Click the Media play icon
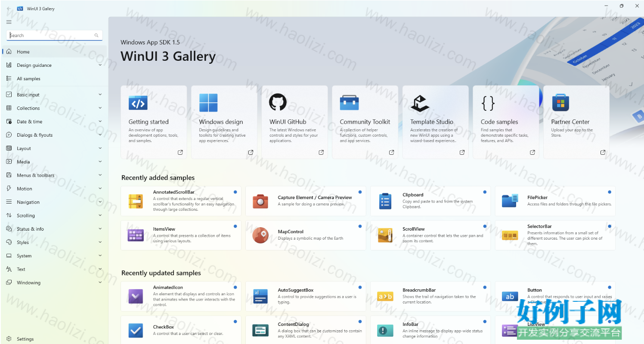 coord(9,162)
